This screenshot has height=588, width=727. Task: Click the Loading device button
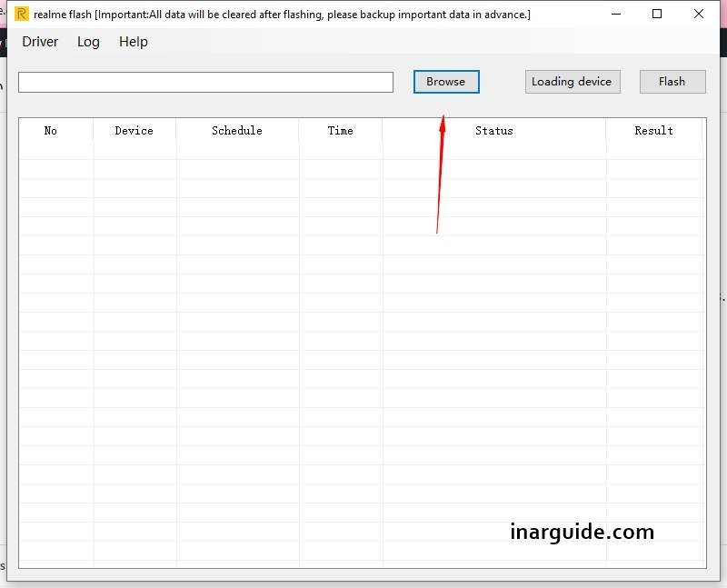pyautogui.click(x=573, y=82)
